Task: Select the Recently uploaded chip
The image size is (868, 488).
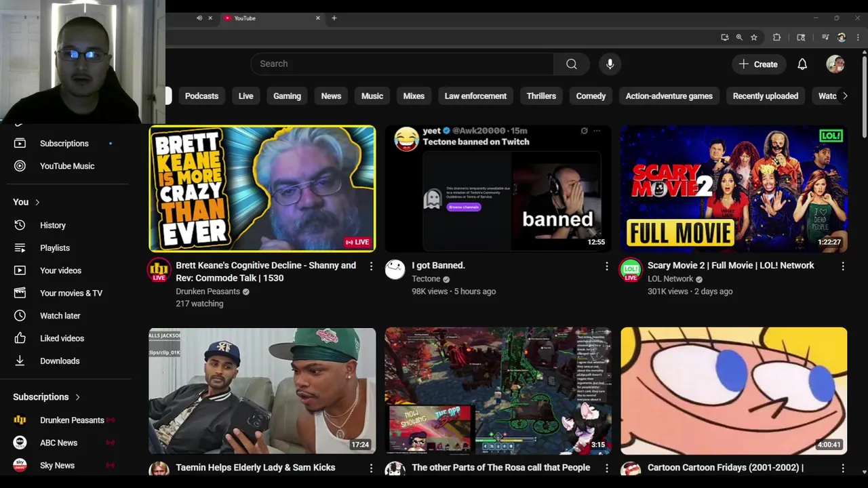Action: (765, 96)
